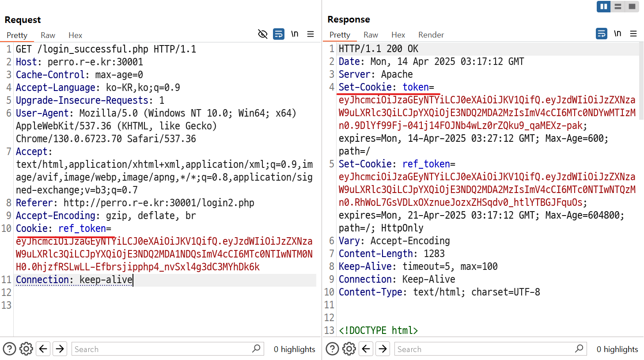Image resolution: width=644 pixels, height=360 pixels.
Task: Click Host header line perro.r-e.kr:30001
Action: (x=80, y=62)
